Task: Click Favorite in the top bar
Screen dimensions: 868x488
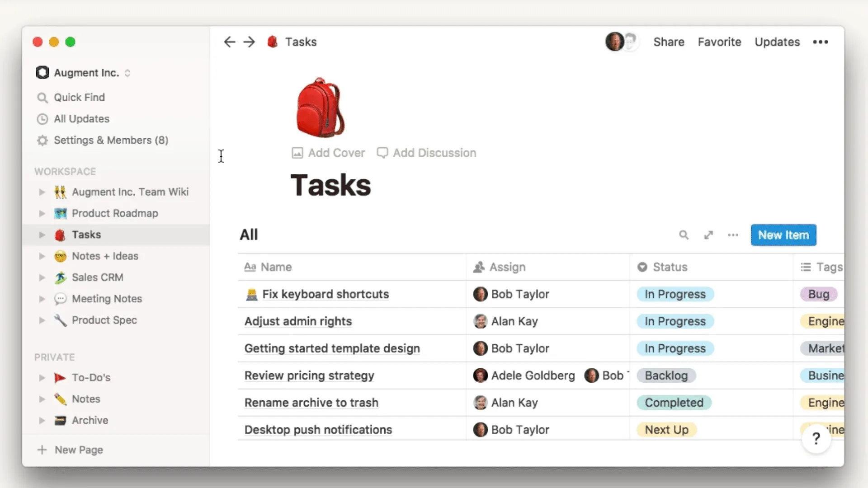Action: click(x=719, y=42)
